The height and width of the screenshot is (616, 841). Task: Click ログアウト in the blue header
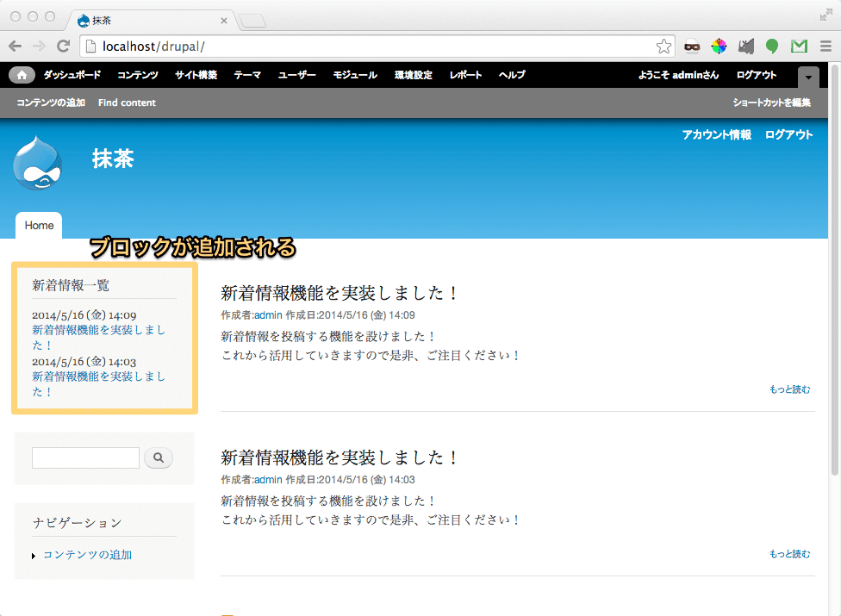click(789, 134)
